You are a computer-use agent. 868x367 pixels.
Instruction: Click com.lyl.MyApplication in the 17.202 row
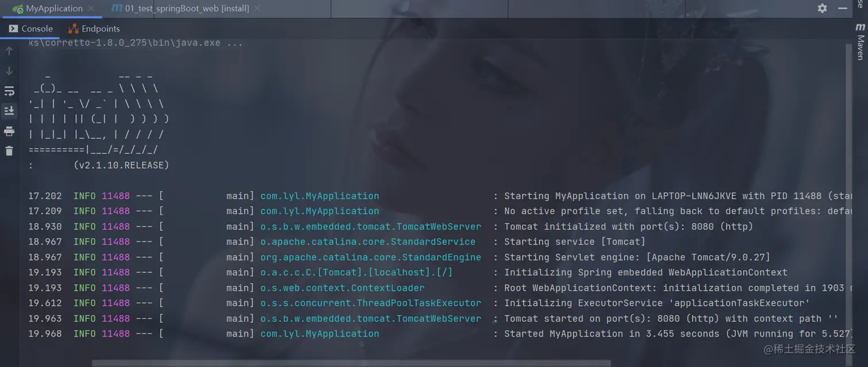click(320, 196)
